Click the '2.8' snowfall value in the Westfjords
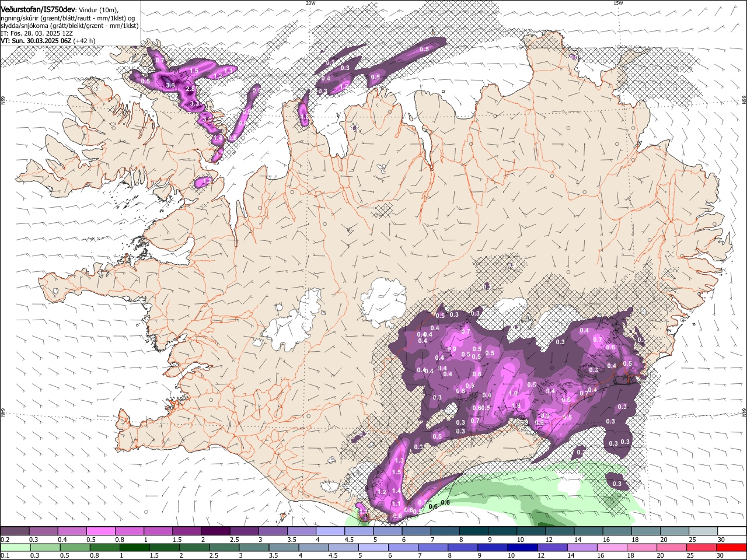Viewport: 747px width, 560px height. click(190, 89)
